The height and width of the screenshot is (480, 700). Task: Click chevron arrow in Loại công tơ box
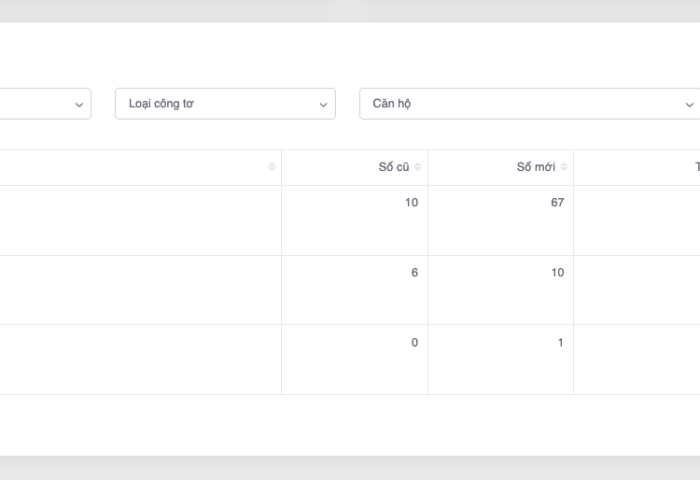coord(323,104)
